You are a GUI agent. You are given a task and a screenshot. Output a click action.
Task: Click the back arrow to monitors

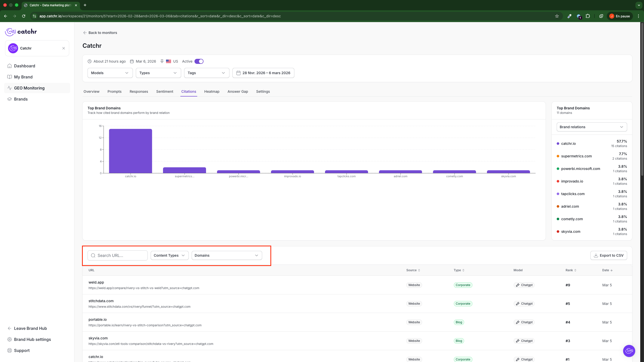coord(85,33)
